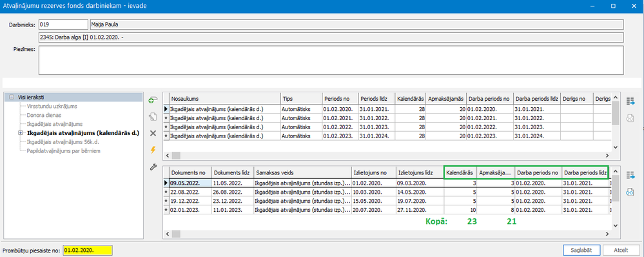Run the lightning bolt action icon
Image resolution: width=644 pixels, height=257 pixels.
click(x=153, y=150)
